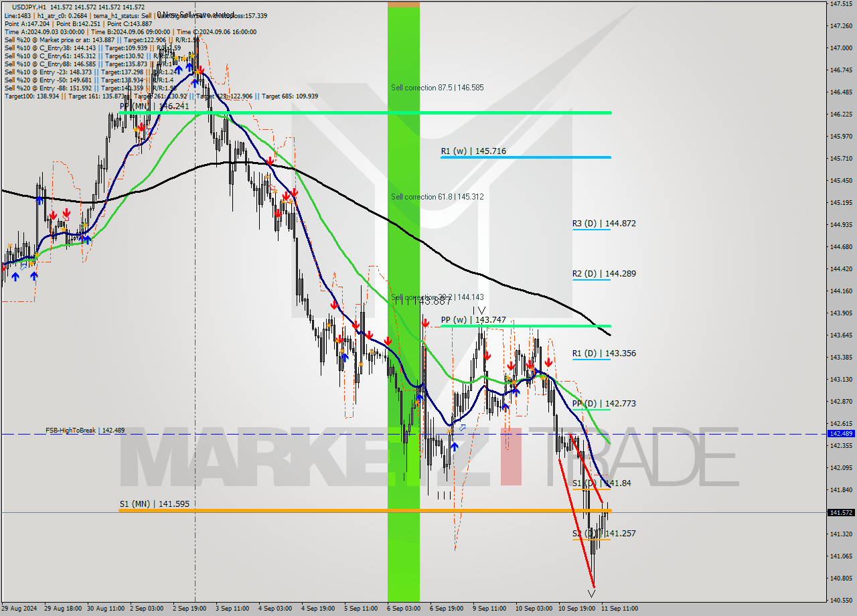Select Sell correction 61.8 | 145.312 text

click(x=437, y=197)
